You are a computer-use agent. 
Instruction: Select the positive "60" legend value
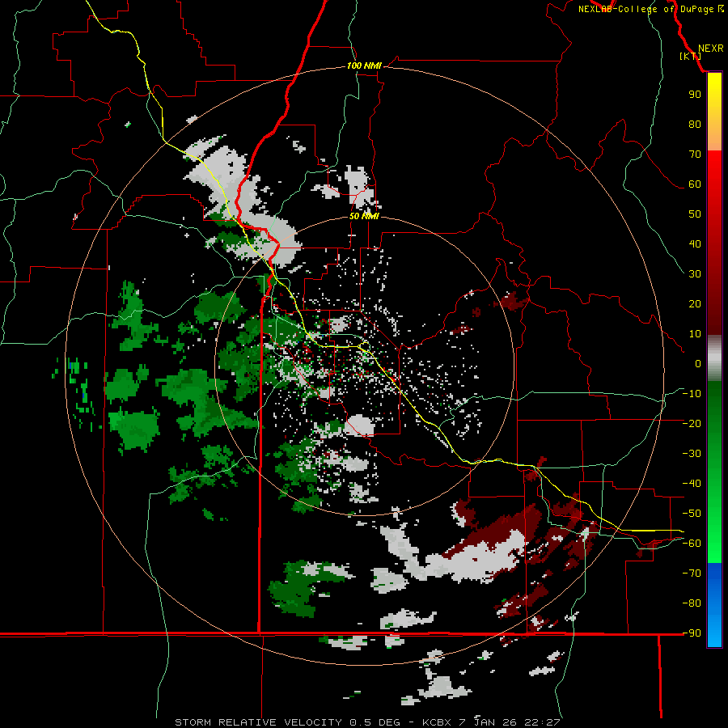coord(695,184)
